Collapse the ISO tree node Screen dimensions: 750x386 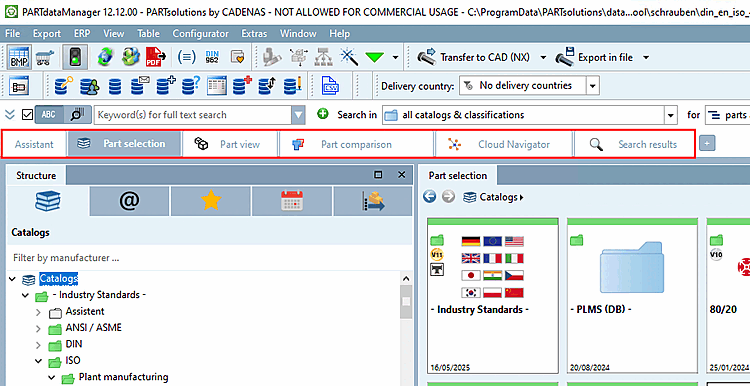39,361
